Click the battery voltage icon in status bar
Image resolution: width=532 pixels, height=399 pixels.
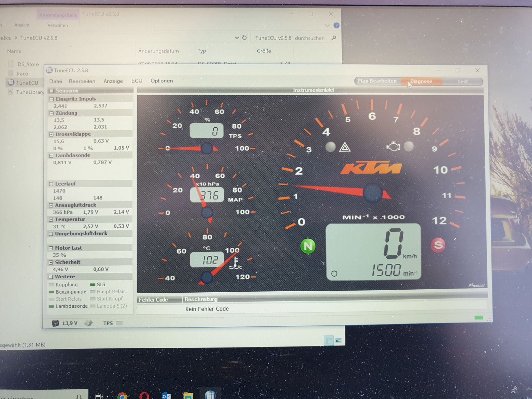click(56, 323)
